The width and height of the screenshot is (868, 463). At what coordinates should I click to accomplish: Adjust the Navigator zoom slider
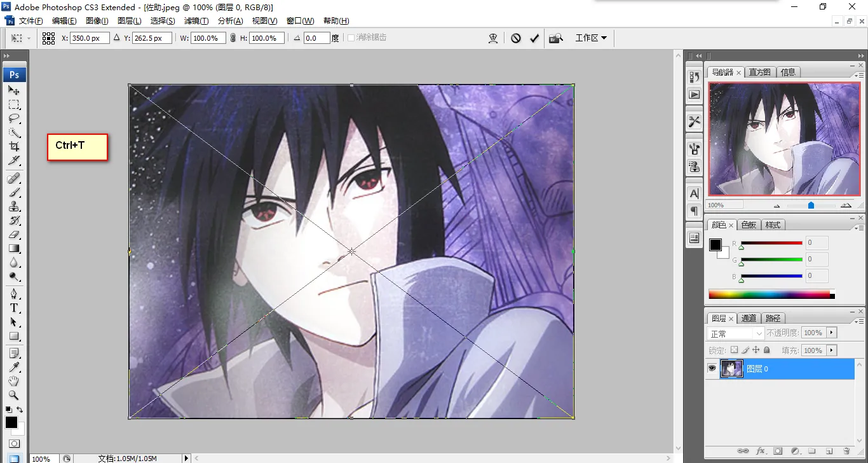point(811,205)
